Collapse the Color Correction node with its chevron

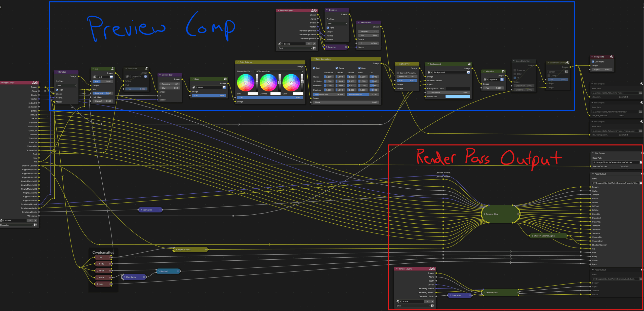(313, 59)
